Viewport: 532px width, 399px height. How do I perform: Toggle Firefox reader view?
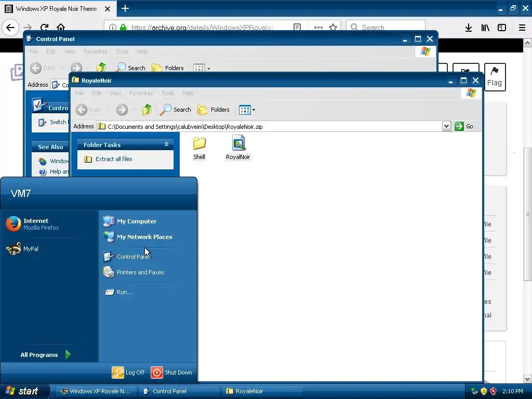(297, 27)
